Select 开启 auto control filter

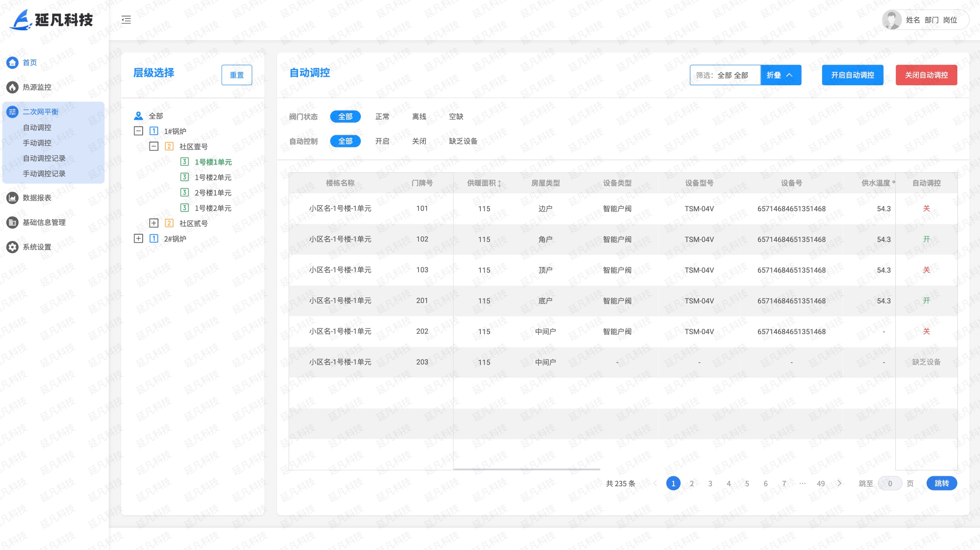point(382,141)
